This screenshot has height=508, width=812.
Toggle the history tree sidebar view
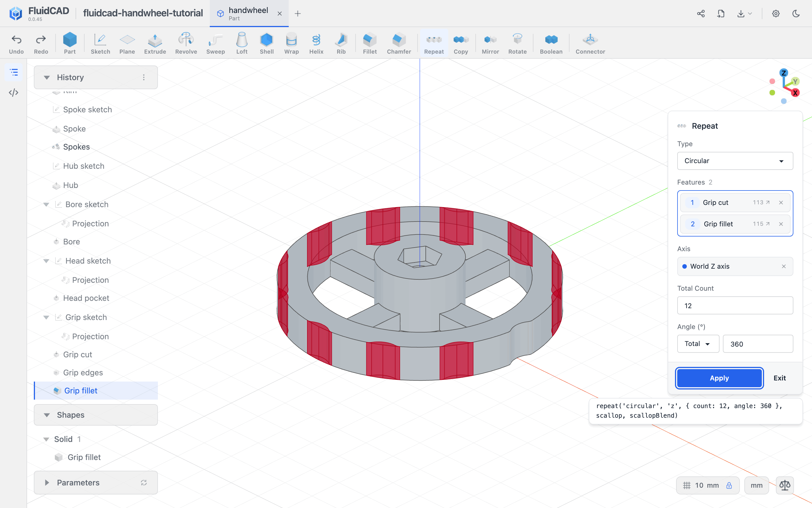pos(14,72)
